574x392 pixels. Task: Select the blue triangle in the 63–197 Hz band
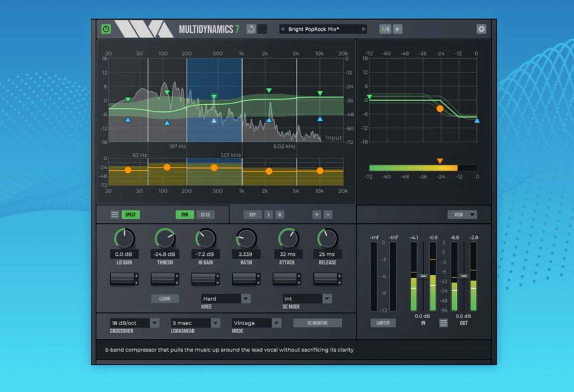[167, 123]
